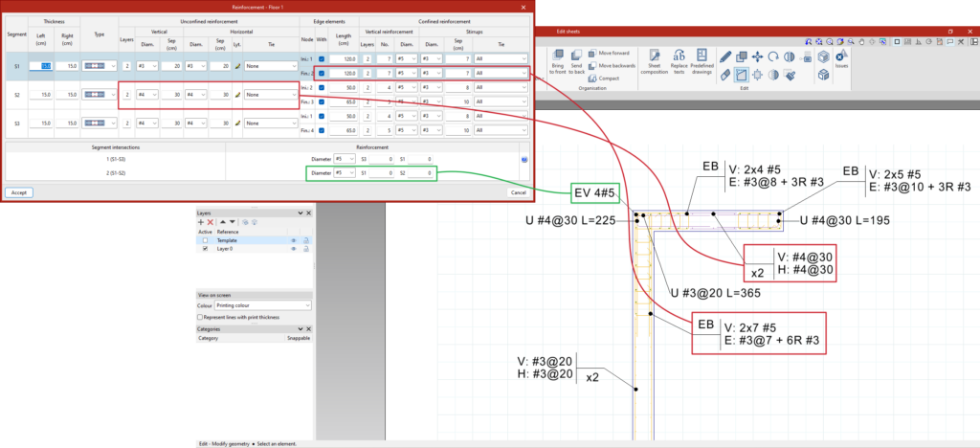This screenshot has height=448, width=980.
Task: Click the pan hand icon in top toolbar
Action: tap(861, 41)
